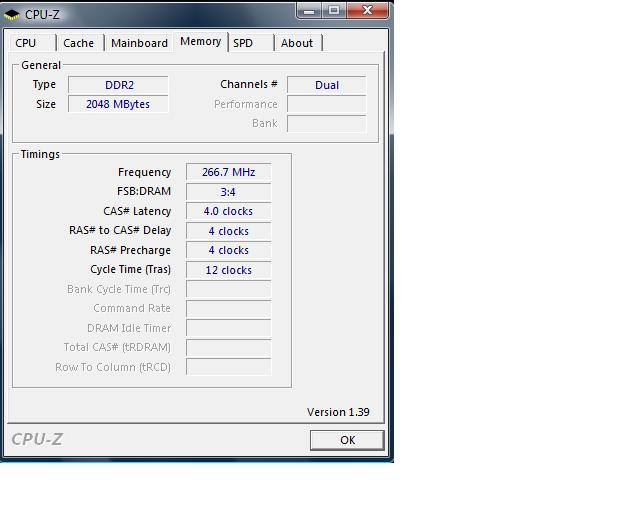Select the FSB:DRAM ratio field 3:4

click(228, 192)
